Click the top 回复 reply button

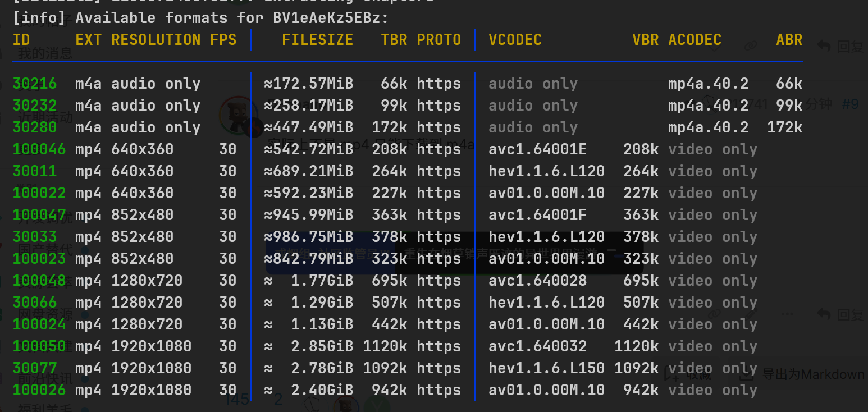pos(840,46)
